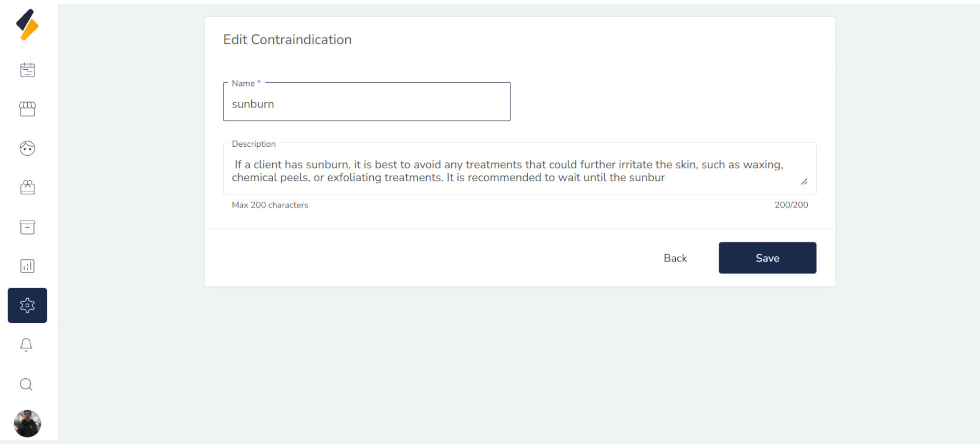Open reports via the bar chart icon
The image size is (980, 448).
pos(27,266)
